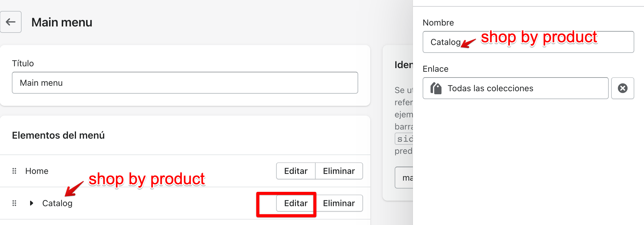Grab the drag handle beside Catalog
The height and width of the screenshot is (225, 644).
[14, 203]
